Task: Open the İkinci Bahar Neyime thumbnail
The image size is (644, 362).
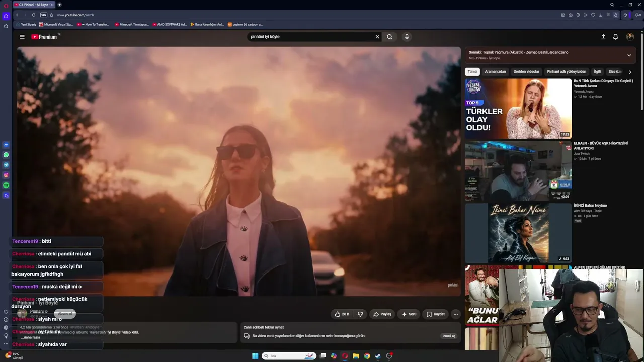Action: coord(518,233)
